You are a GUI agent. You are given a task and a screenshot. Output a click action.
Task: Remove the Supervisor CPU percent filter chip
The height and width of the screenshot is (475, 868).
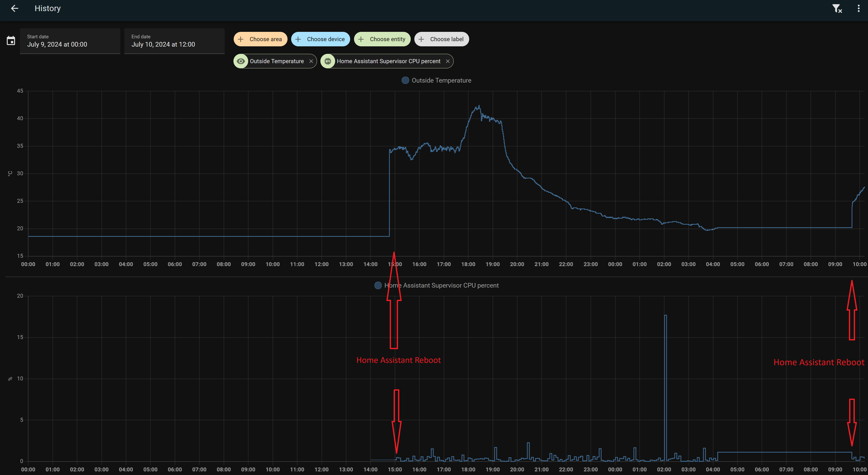[x=448, y=61]
